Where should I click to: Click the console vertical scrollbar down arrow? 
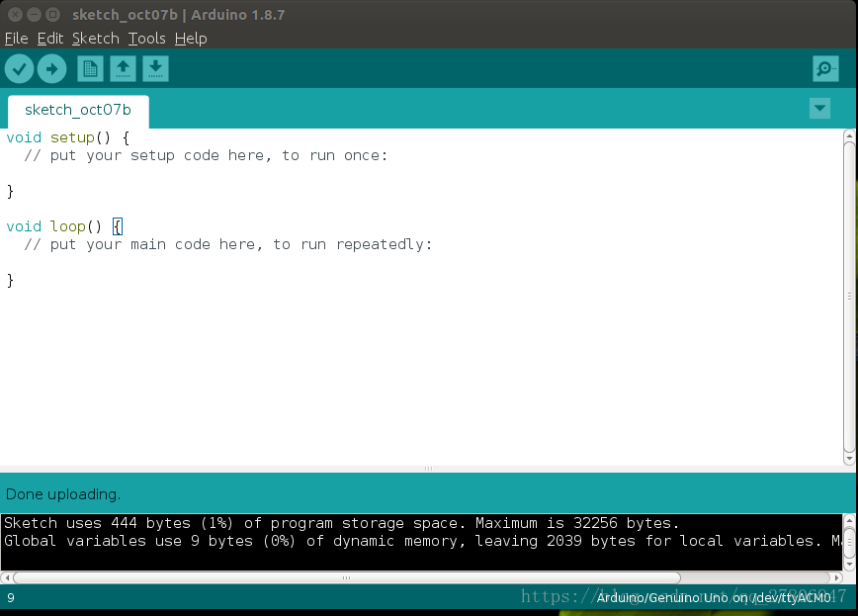coord(849,564)
